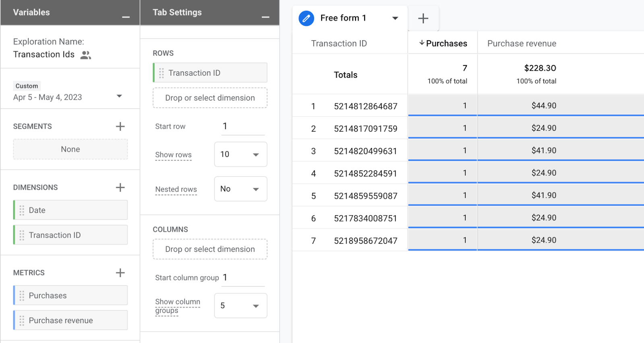Image resolution: width=644 pixels, height=343 pixels.
Task: Click drag handle on Transaction ID row chip
Action: pos(161,73)
